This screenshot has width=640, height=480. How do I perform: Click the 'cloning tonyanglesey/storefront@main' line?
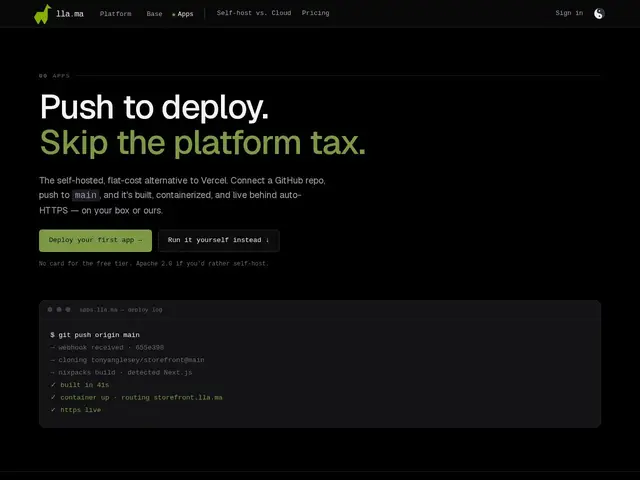(x=127, y=360)
